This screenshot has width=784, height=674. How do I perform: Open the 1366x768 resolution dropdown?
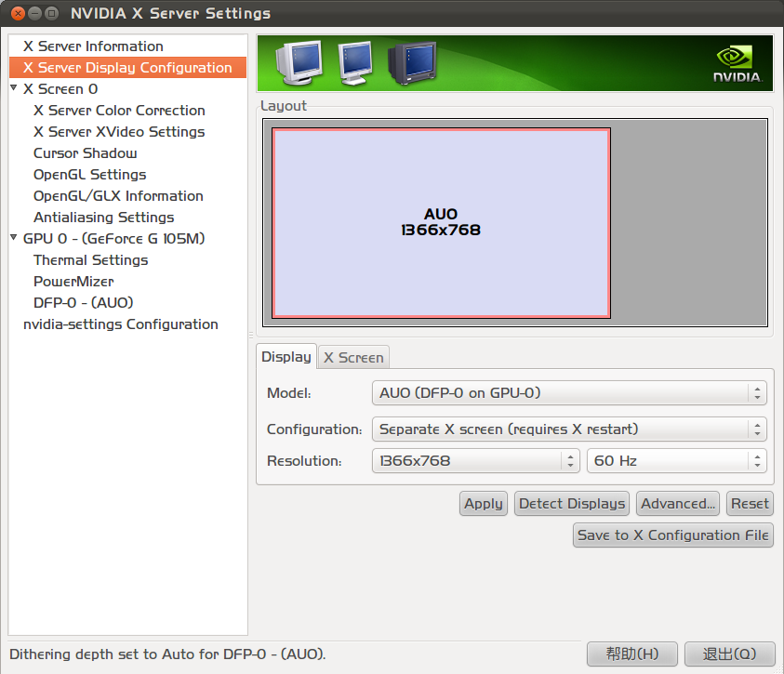[x=475, y=461]
